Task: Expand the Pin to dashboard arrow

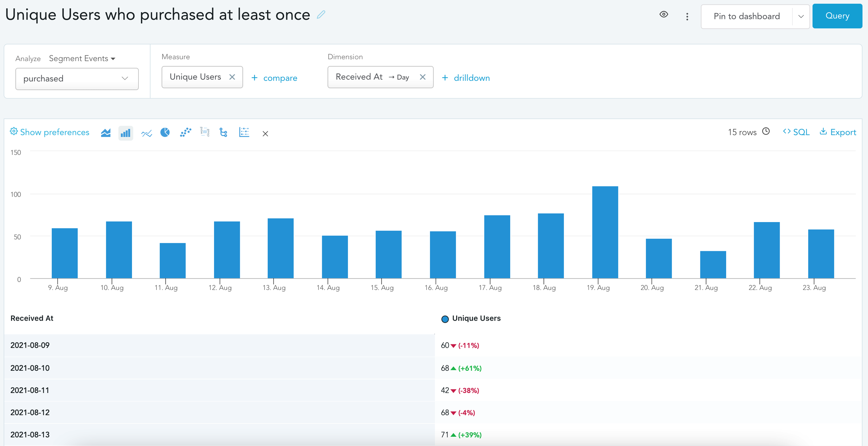Action: [x=801, y=16]
